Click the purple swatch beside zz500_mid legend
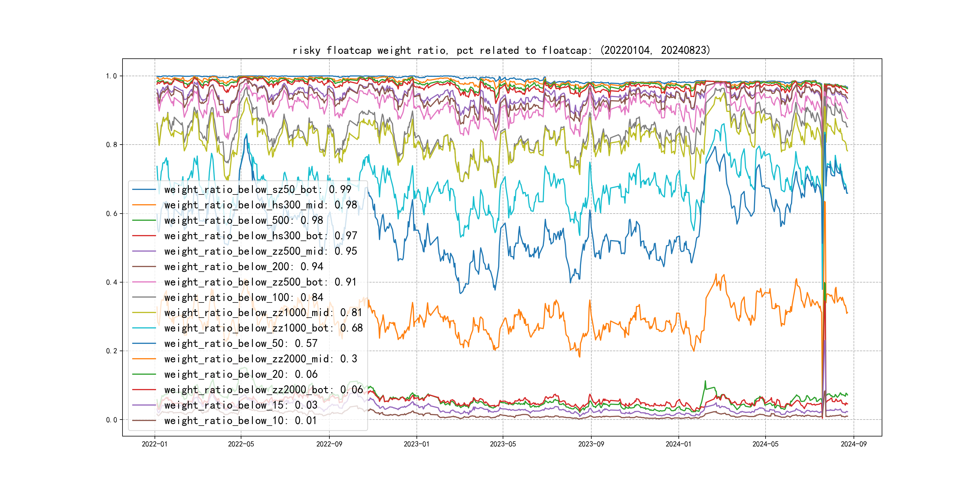 pyautogui.click(x=144, y=251)
